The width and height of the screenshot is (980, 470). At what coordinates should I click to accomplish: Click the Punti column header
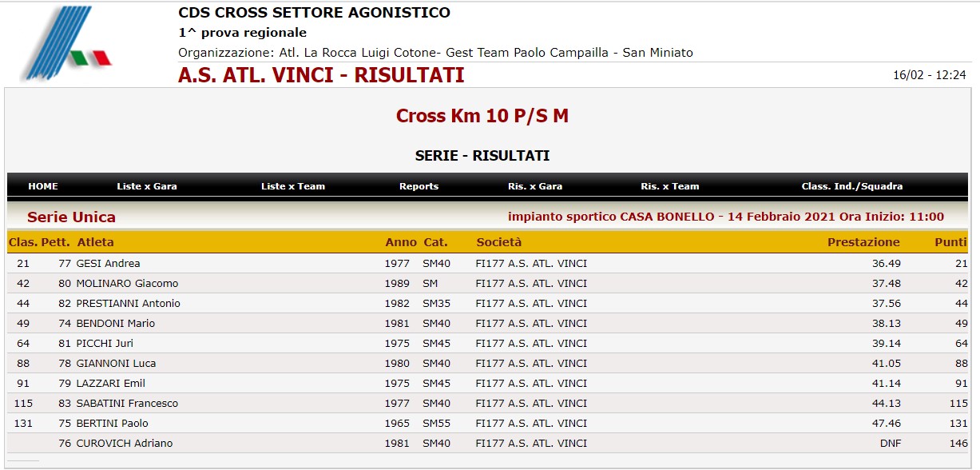click(x=950, y=242)
